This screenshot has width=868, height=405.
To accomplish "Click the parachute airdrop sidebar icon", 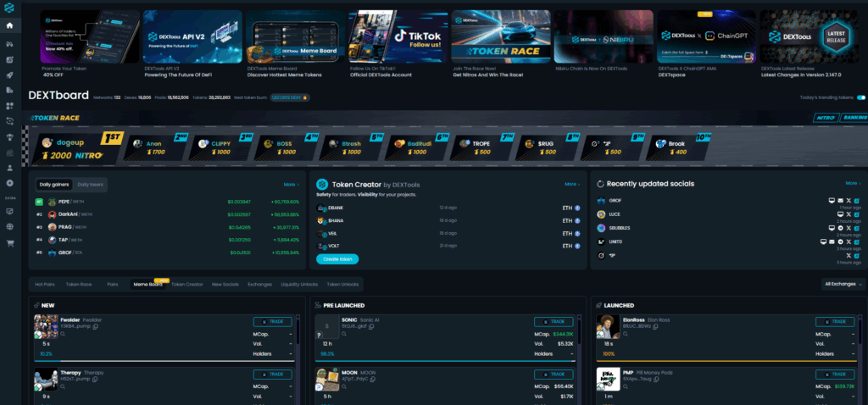I will coord(10,136).
